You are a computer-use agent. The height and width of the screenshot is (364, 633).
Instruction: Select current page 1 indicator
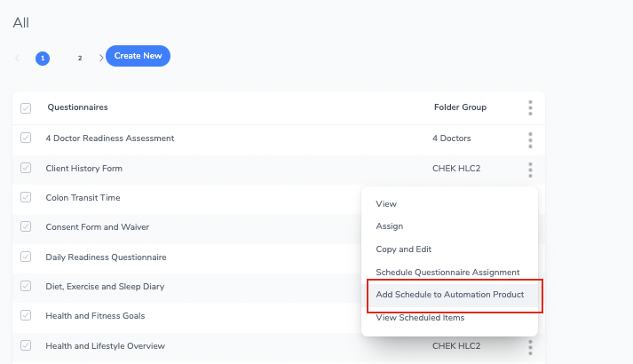pos(43,59)
